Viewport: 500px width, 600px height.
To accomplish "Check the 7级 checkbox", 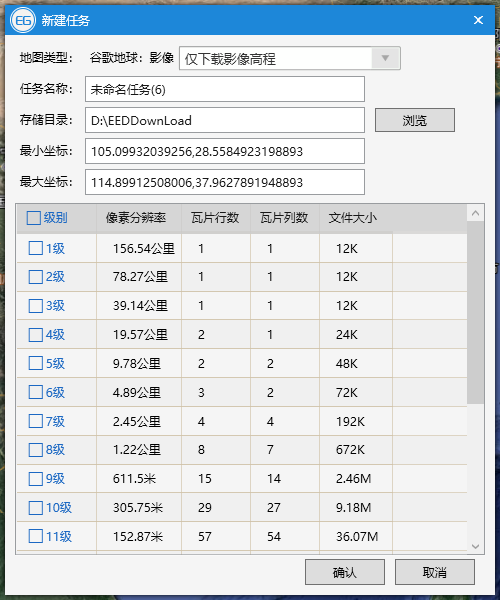I will pyautogui.click(x=36, y=421).
